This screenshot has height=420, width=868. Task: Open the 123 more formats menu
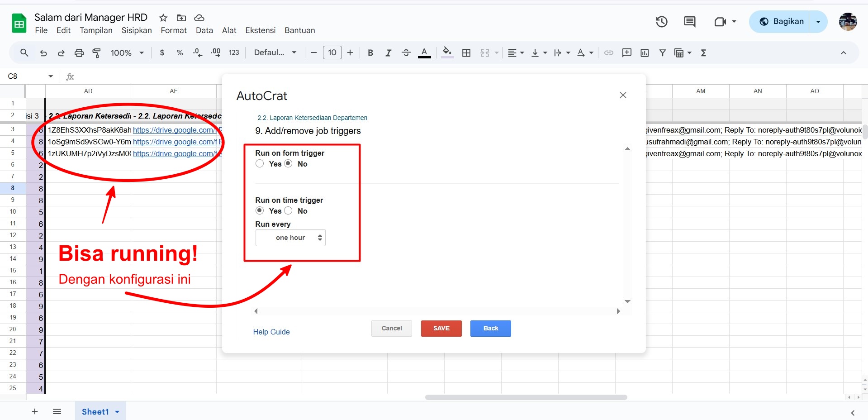pyautogui.click(x=234, y=52)
